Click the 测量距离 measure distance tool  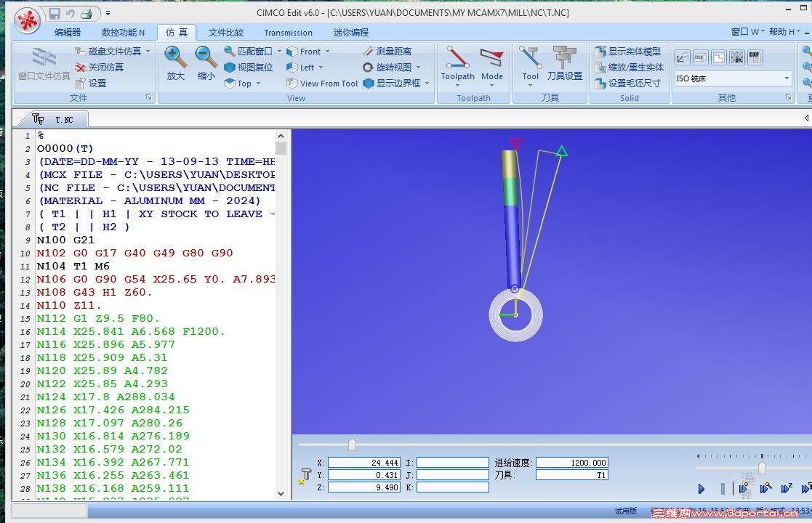pos(387,52)
